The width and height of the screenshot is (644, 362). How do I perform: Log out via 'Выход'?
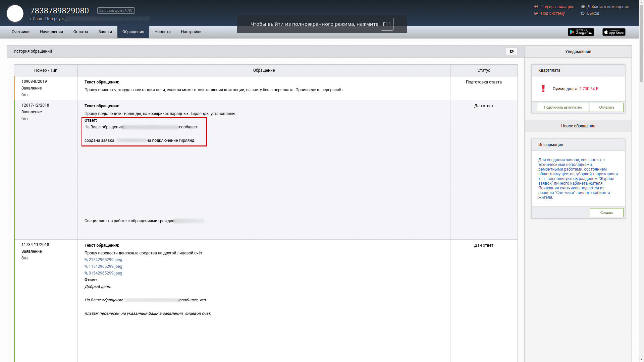click(x=593, y=13)
